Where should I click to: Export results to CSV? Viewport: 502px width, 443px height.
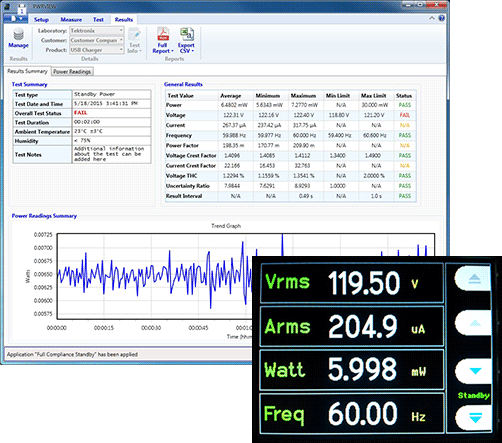(186, 40)
